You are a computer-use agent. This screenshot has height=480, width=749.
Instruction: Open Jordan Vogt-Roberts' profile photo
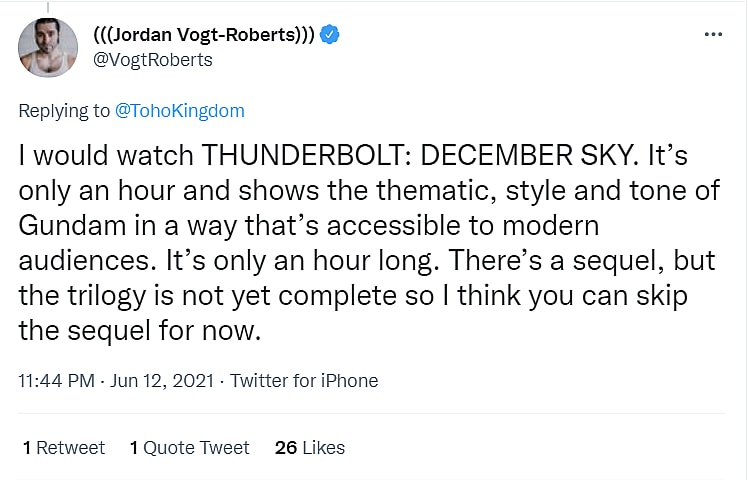[x=47, y=47]
